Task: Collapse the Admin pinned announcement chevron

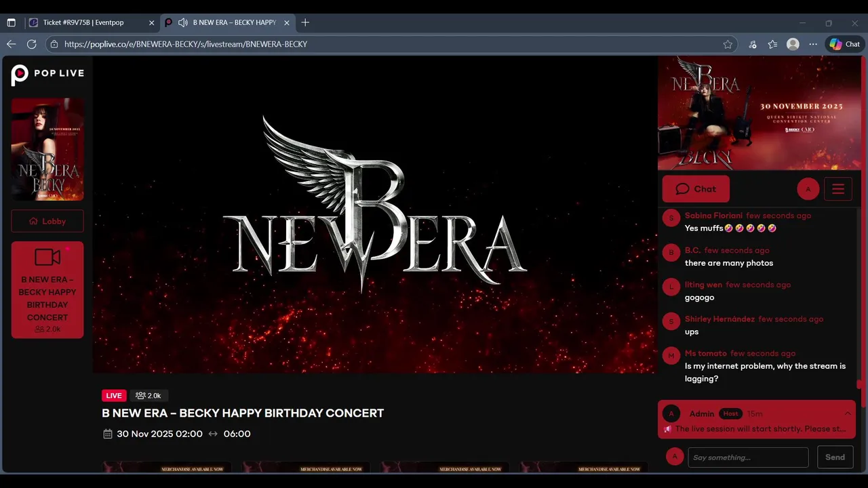Action: (x=848, y=413)
